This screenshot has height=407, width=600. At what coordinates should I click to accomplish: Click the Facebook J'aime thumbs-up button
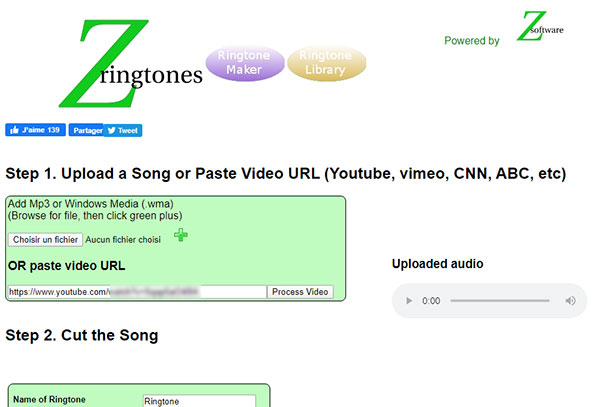pyautogui.click(x=35, y=130)
